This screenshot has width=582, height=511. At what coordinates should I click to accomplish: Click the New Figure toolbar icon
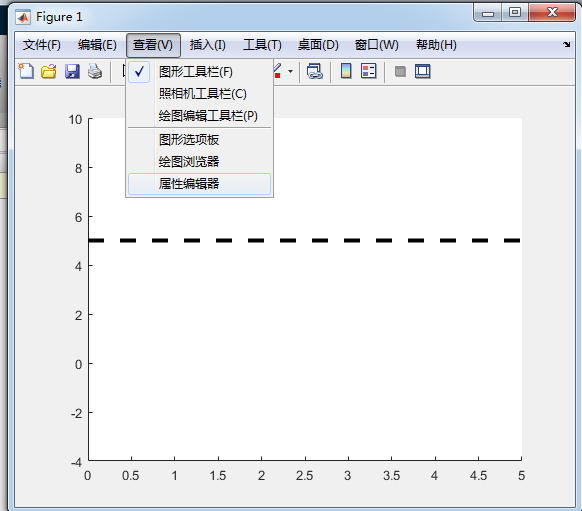26,71
